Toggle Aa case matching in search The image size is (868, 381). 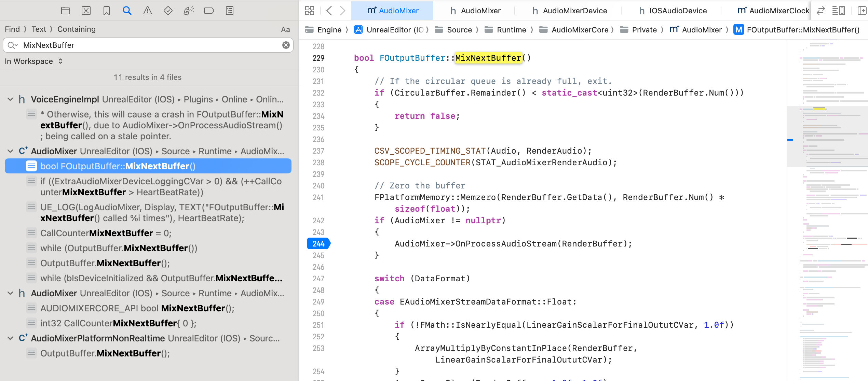(x=285, y=30)
